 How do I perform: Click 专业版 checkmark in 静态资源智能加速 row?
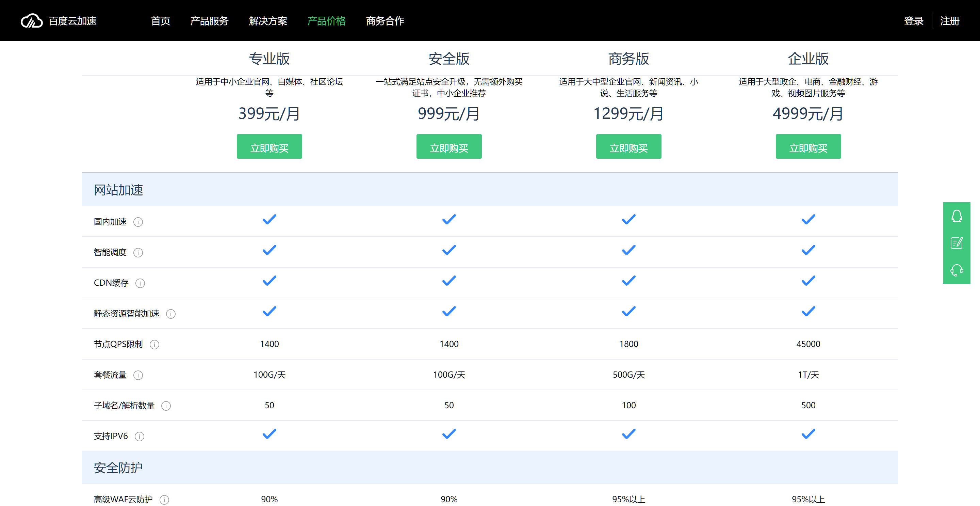pos(269,312)
